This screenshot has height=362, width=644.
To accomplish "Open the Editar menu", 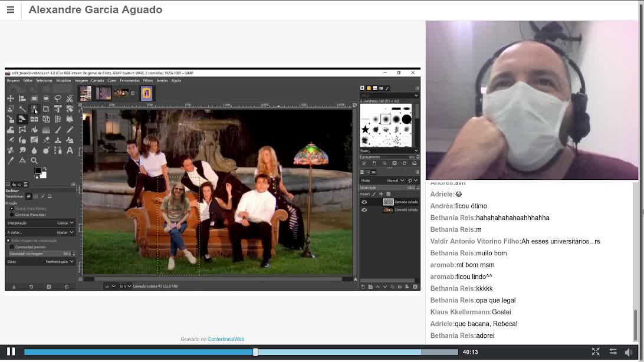I will (x=28, y=80).
